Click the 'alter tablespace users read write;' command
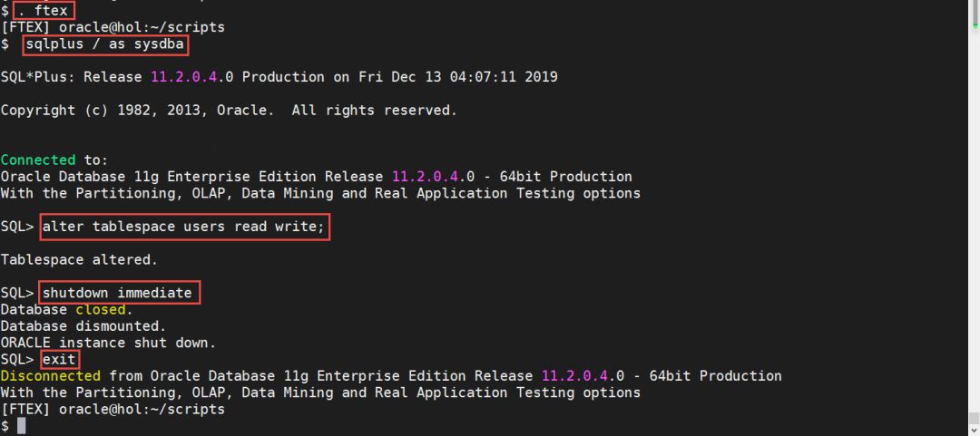The width and height of the screenshot is (980, 436). (184, 226)
